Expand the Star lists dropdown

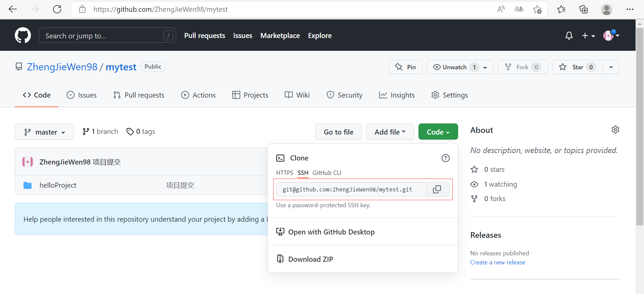(x=611, y=67)
